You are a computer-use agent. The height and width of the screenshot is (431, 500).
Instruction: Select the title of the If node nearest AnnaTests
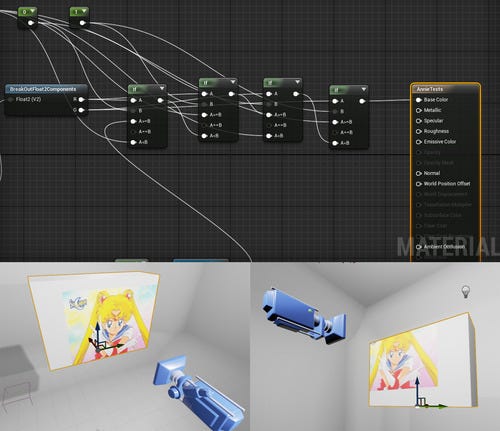(x=336, y=90)
